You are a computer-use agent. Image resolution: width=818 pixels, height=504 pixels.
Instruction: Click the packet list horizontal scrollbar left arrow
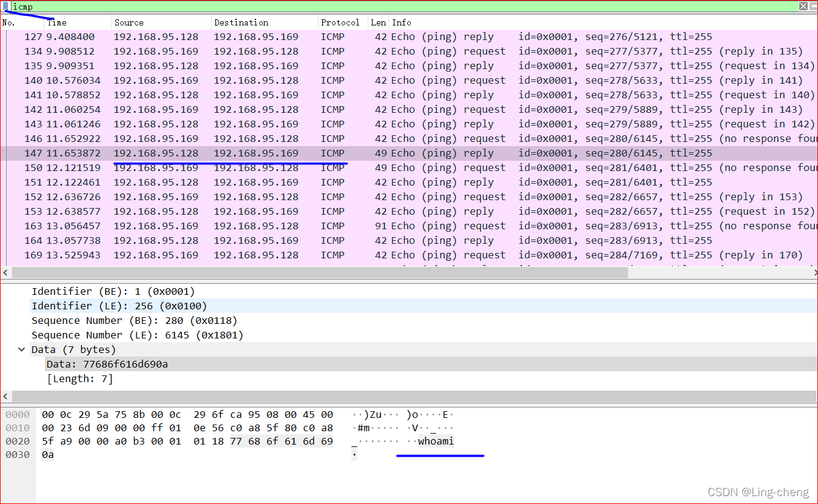[5, 272]
